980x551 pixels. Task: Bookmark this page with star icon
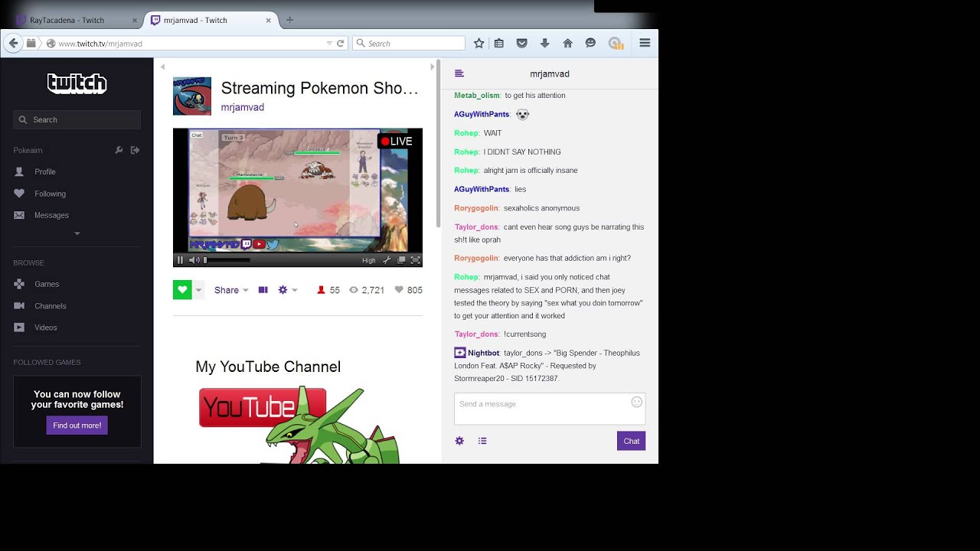(479, 44)
